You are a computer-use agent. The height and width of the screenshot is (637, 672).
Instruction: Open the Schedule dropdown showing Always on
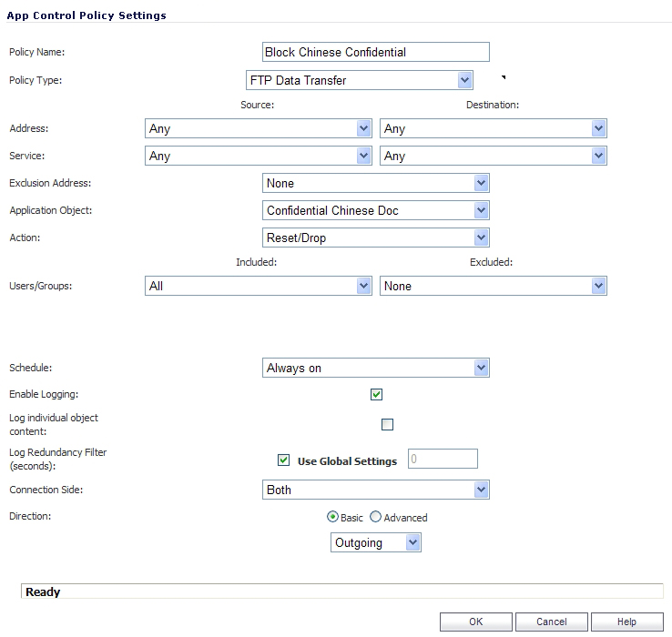[x=376, y=368]
